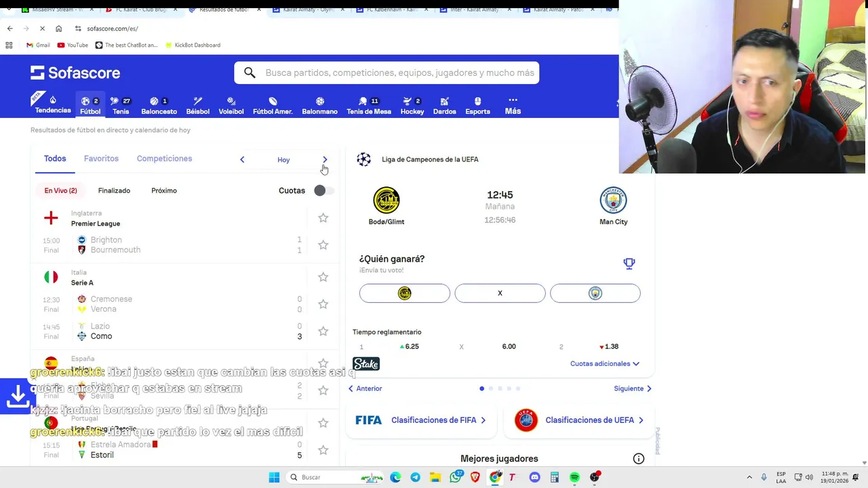Go to the previous day arrow

[x=242, y=159]
